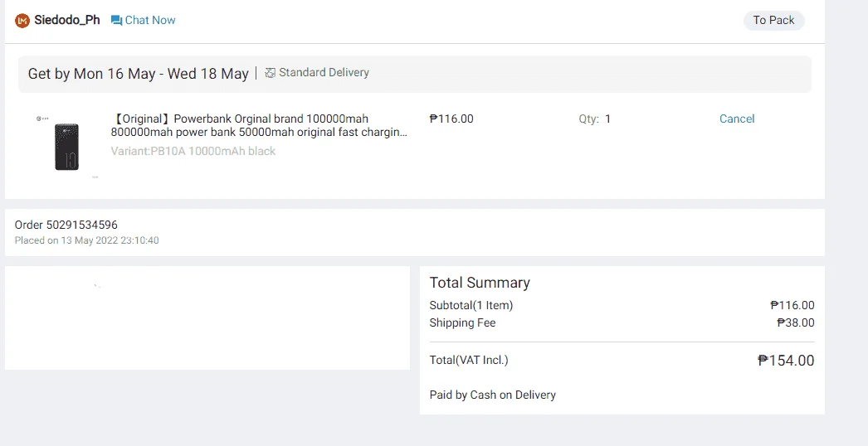The image size is (868, 446).
Task: Click the Get by Mon 16 May delivery estimate
Action: tap(139, 74)
